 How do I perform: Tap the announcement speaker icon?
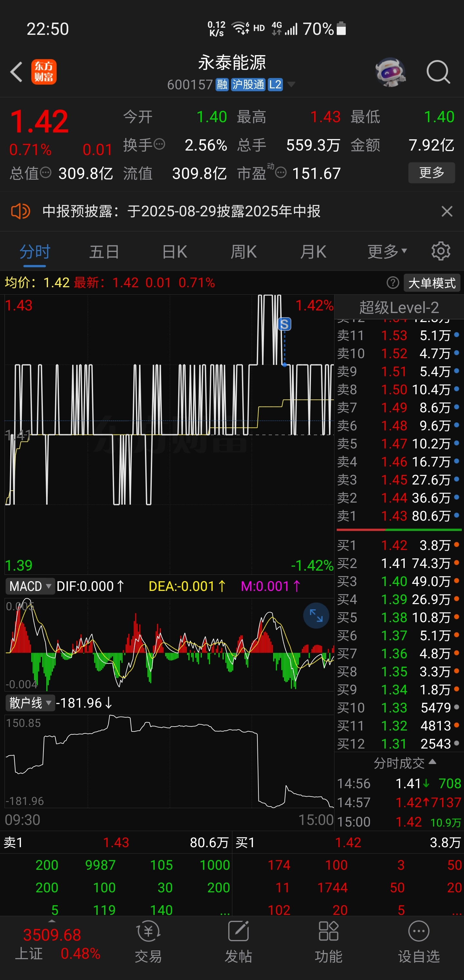coord(21,211)
